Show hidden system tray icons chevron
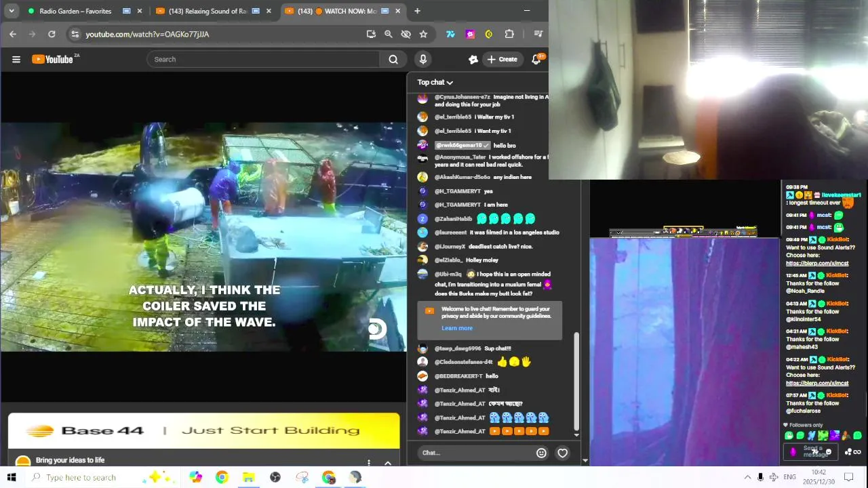868x488 pixels. (747, 477)
